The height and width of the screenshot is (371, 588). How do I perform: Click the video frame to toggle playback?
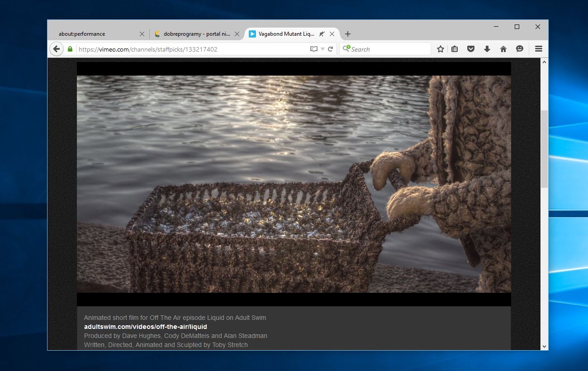294,184
